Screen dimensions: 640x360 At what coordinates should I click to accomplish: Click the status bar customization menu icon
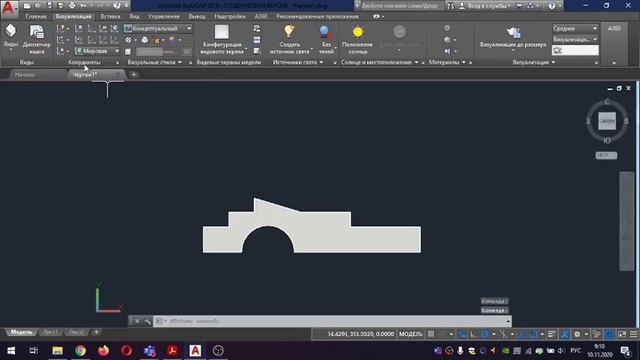tap(633, 334)
